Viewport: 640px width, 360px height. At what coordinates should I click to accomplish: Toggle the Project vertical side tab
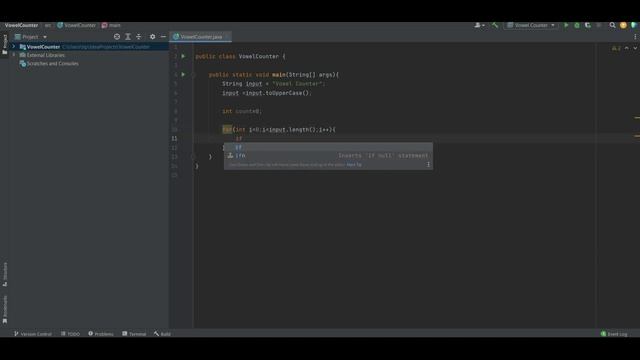click(5, 44)
